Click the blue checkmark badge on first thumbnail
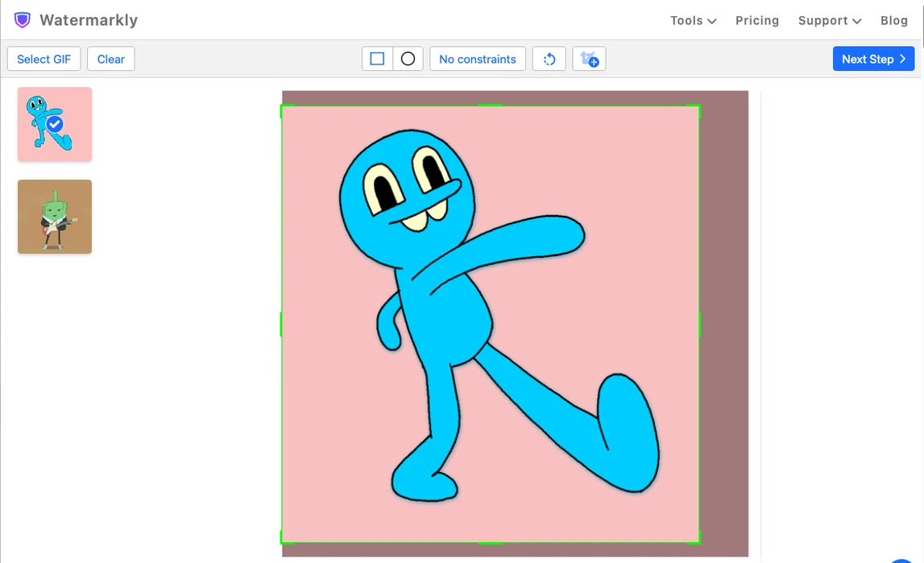This screenshot has width=924, height=563. click(x=55, y=124)
